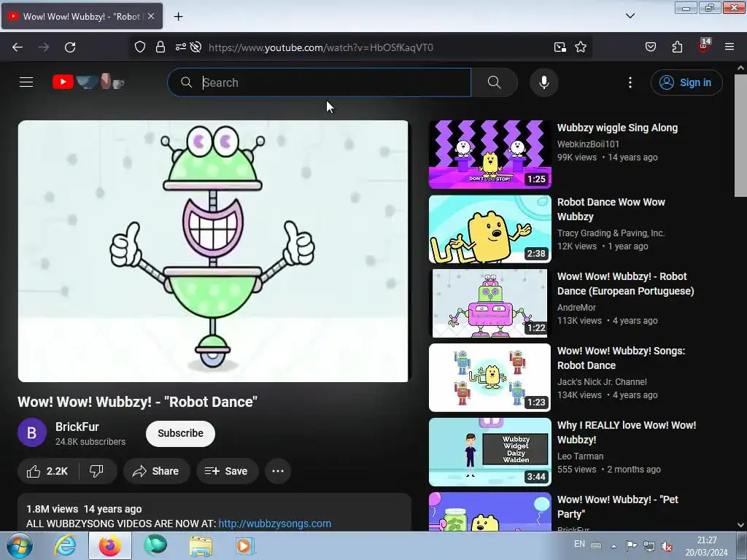The image size is (747, 560).
Task: Click the page vertical scrollbar thumb
Action: (740, 135)
